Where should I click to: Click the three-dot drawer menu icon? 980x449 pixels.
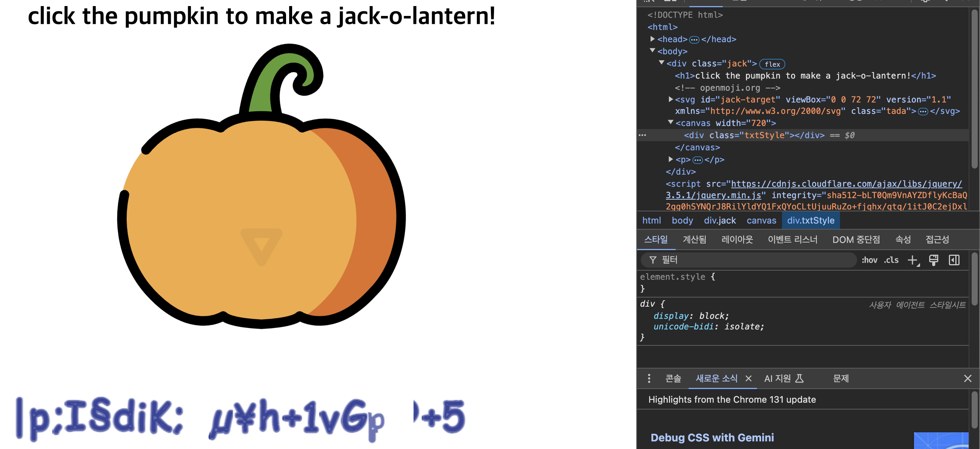point(649,379)
